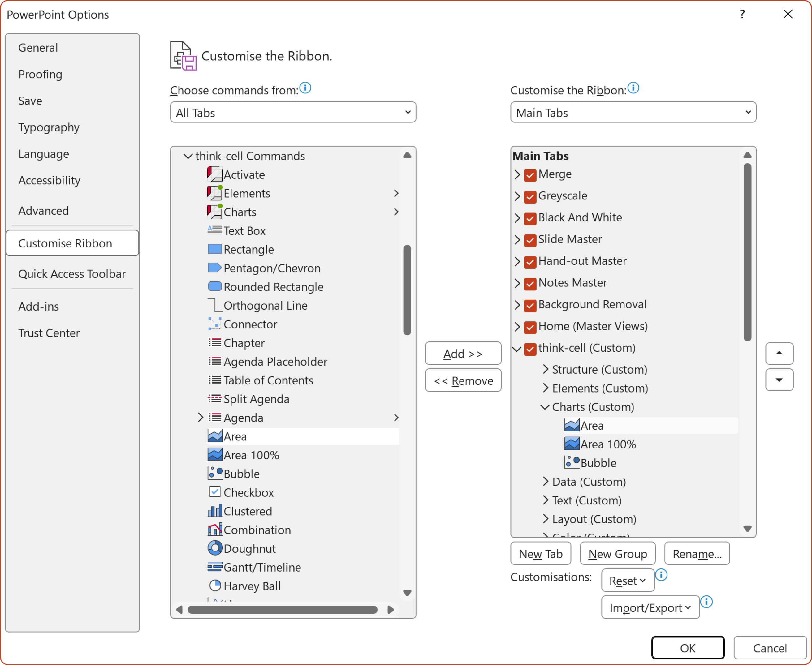The height and width of the screenshot is (665, 812).
Task: Click the Orthogonal Line icon
Action: [x=214, y=305]
